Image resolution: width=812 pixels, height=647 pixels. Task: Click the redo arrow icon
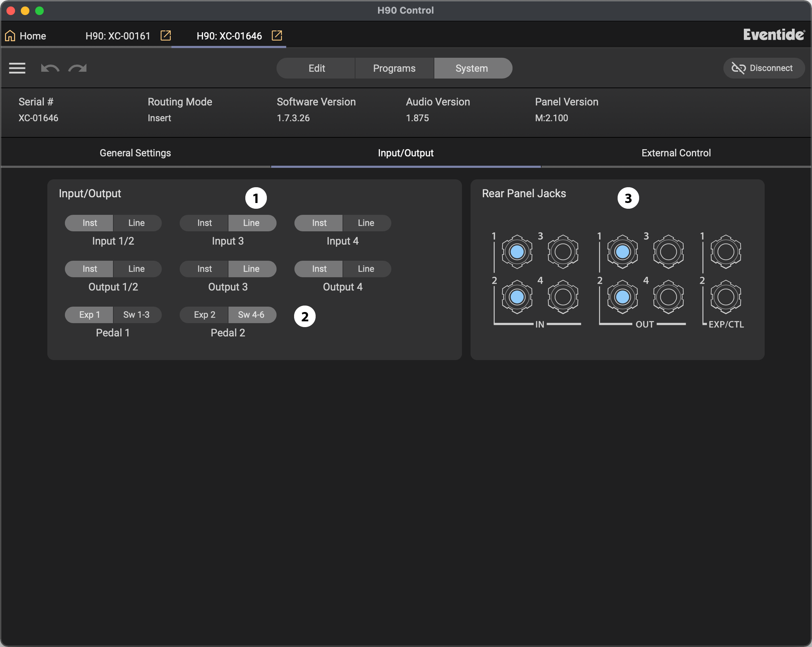pyautogui.click(x=77, y=68)
